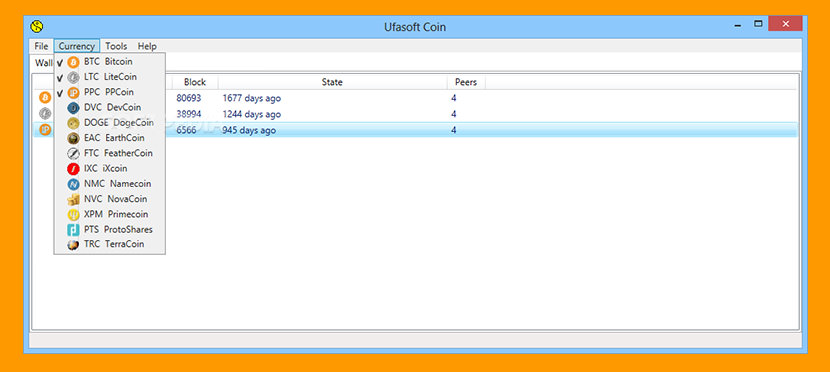Click the NovaCoin gold stack icon
Screen dimensions: 830x372
pyautogui.click(x=73, y=199)
